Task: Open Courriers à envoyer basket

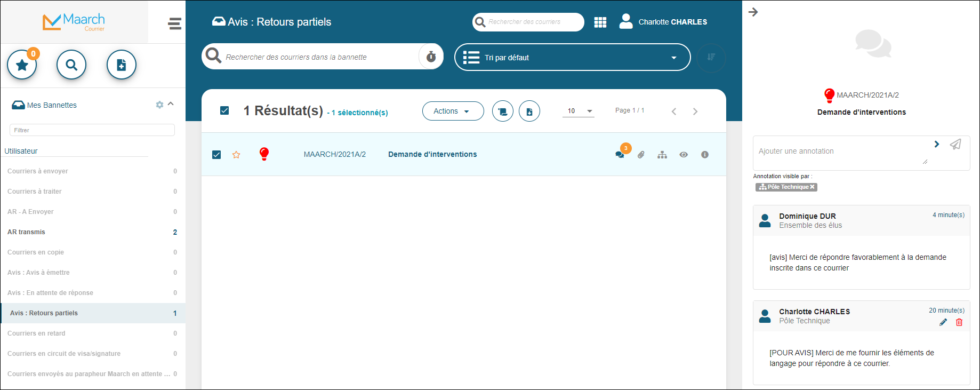Action: click(x=93, y=171)
